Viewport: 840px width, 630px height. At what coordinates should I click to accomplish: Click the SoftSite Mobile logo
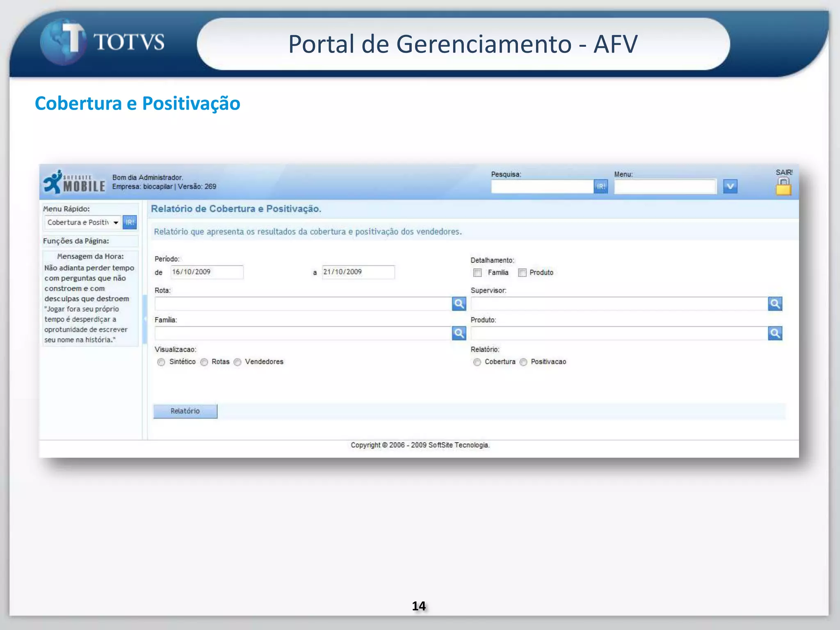[75, 182]
